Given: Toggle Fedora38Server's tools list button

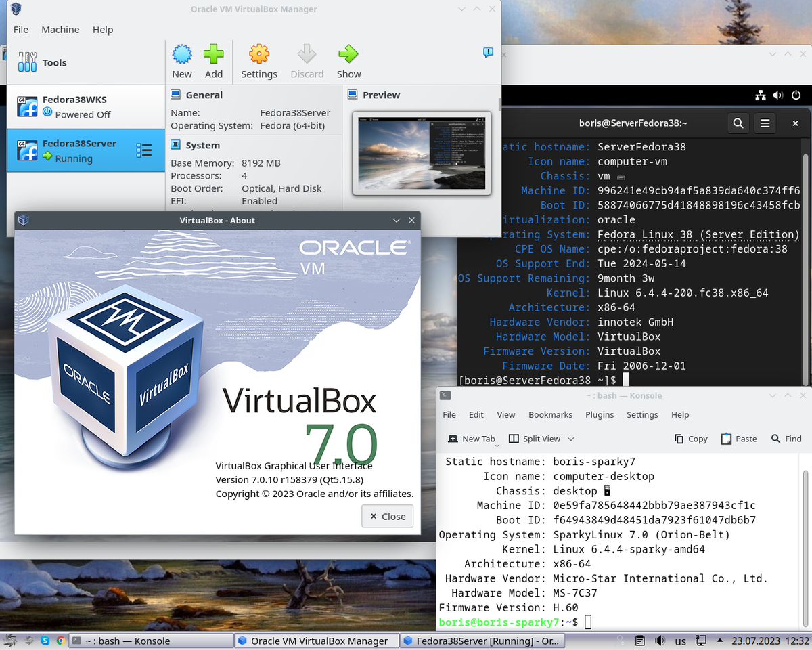Looking at the screenshot, I should coord(144,150).
